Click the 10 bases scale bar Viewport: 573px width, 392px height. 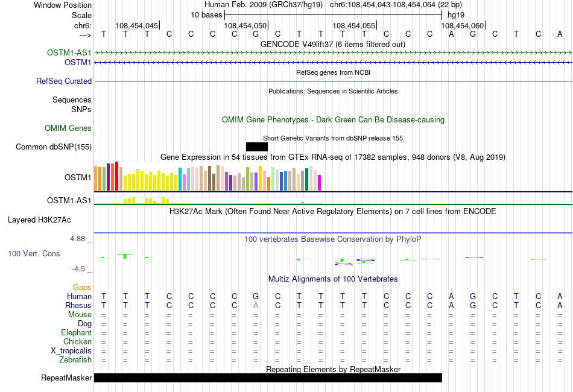pos(334,15)
